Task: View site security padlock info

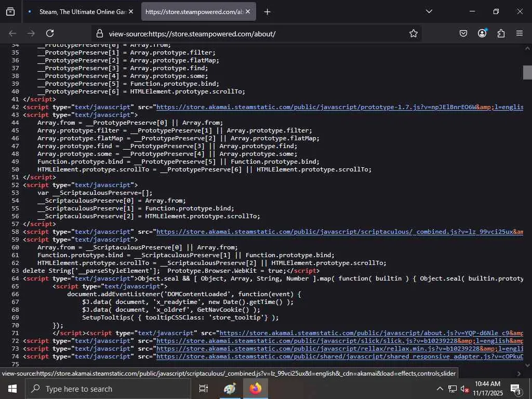Action: tap(99, 33)
